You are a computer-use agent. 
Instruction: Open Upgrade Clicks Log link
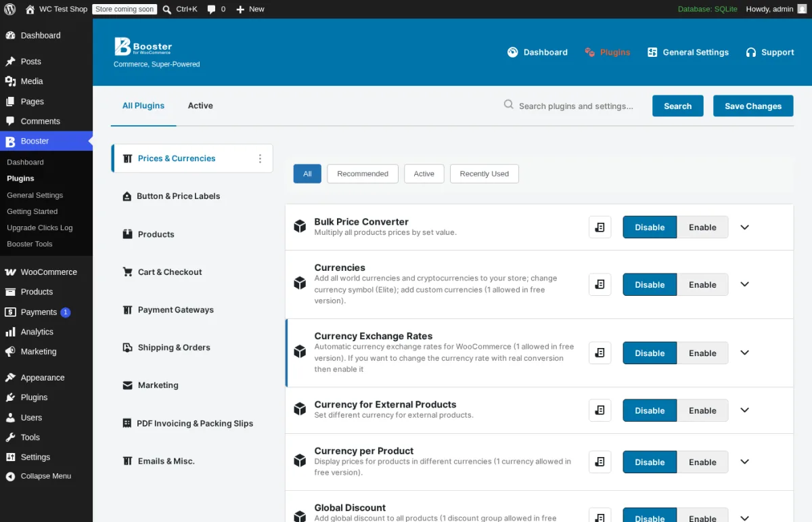coord(39,227)
